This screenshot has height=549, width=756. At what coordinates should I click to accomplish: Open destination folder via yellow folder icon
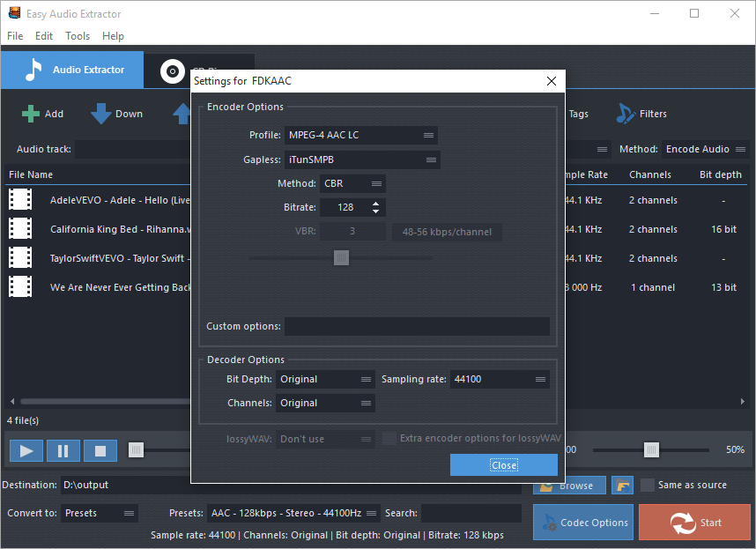622,485
